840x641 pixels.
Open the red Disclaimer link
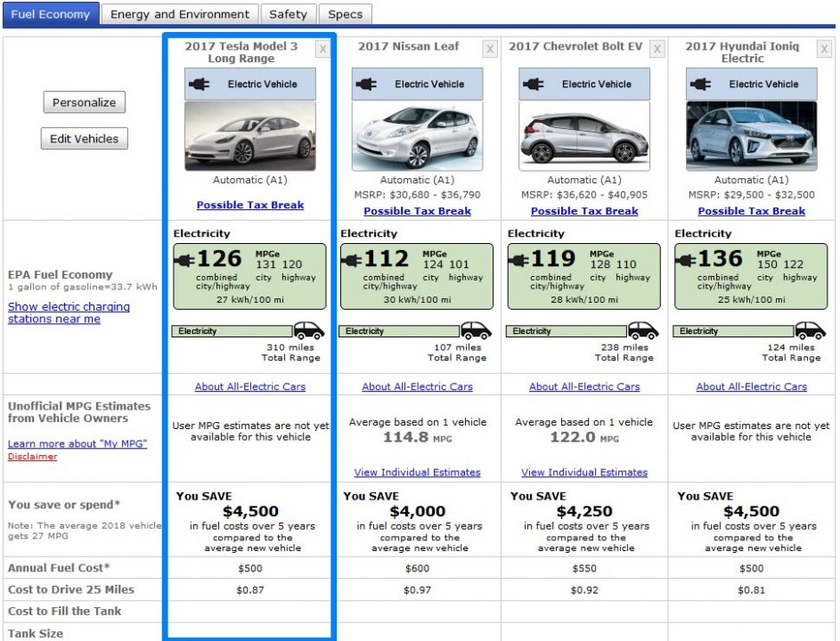point(32,456)
